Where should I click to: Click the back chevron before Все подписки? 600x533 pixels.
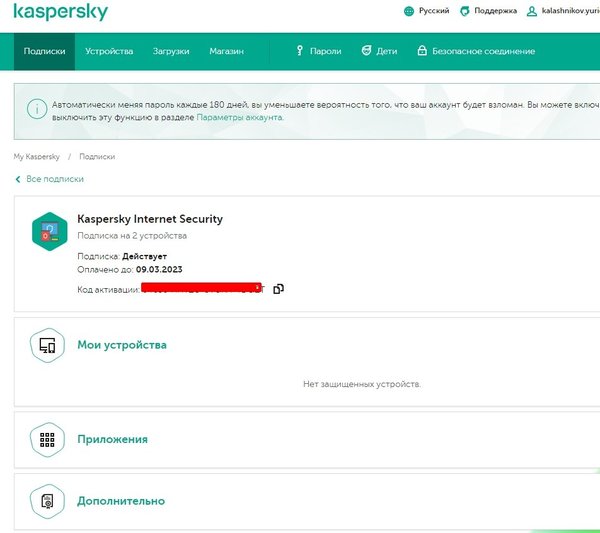coord(18,179)
